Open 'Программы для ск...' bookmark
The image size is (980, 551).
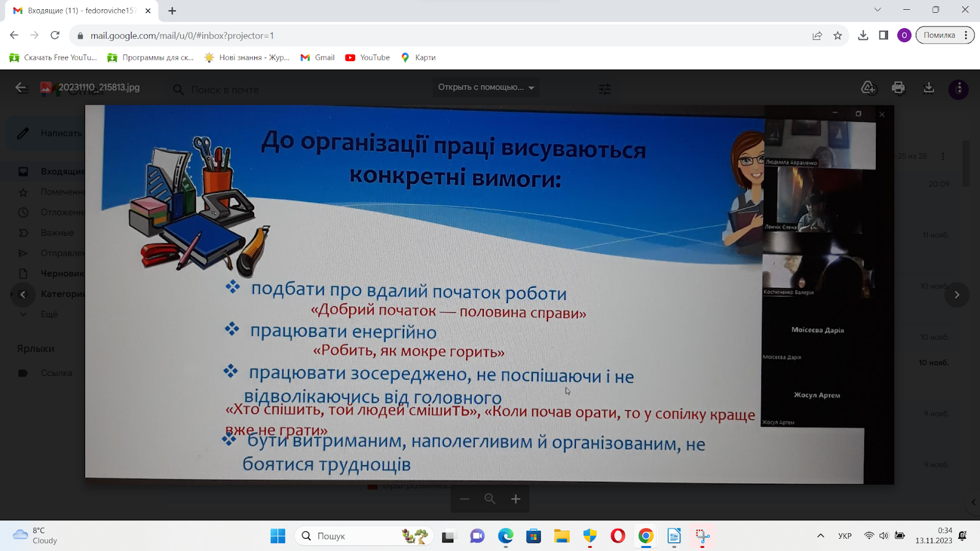click(151, 58)
